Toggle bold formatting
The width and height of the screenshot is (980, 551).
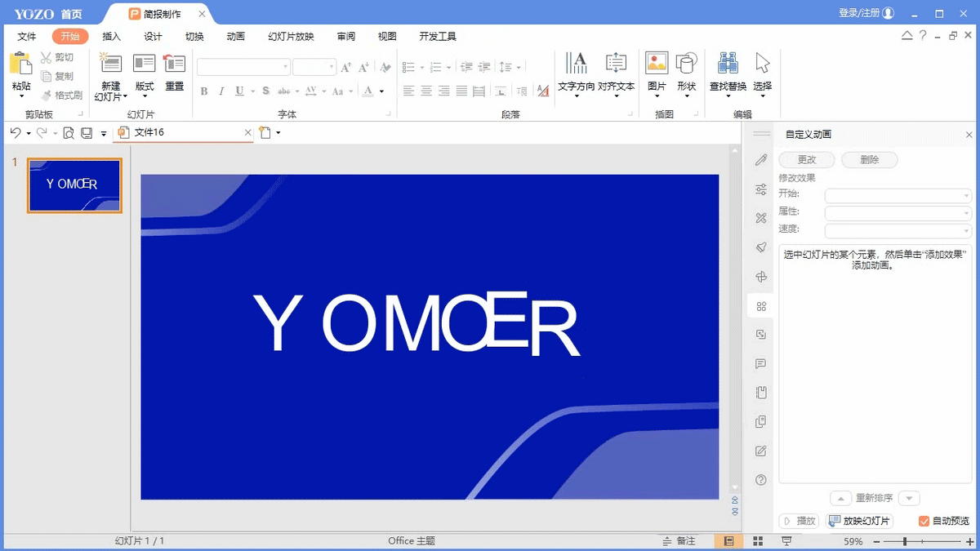(204, 91)
